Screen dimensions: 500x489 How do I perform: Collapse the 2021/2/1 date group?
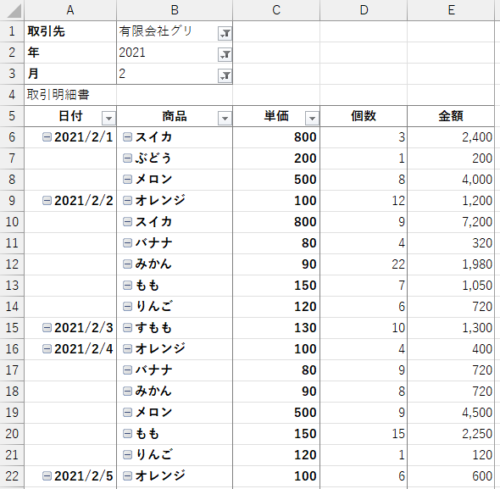pos(47,137)
